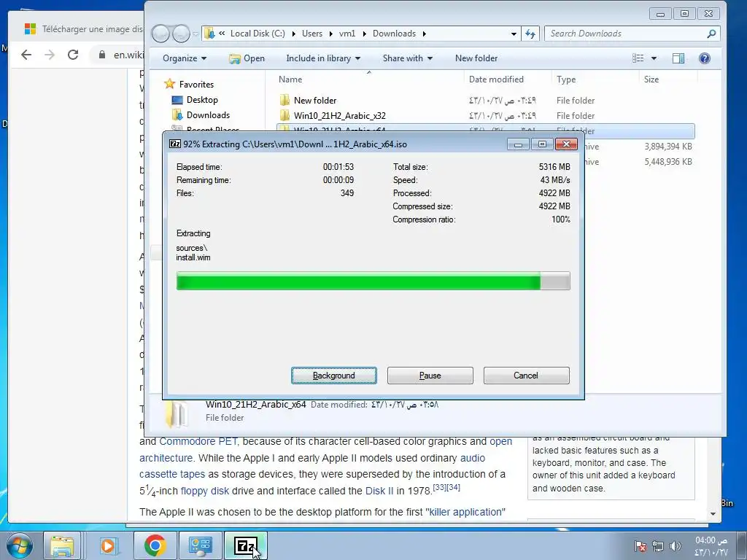Open Commodore PET Wikipedia link
The width and height of the screenshot is (747, 560).
tap(198, 441)
